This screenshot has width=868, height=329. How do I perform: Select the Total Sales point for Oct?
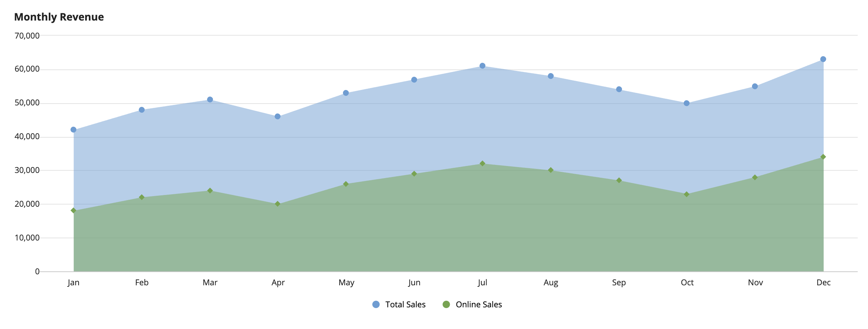(x=687, y=103)
